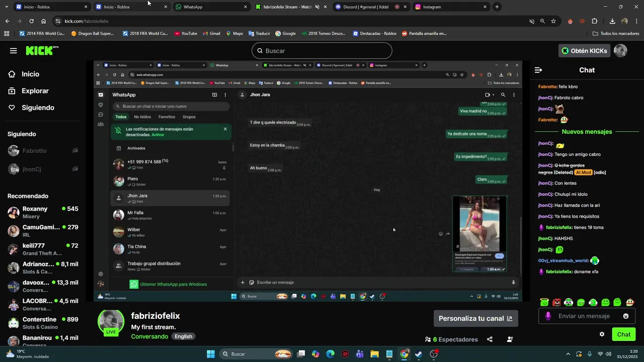Open the Chrome apps grid in bookmarks bar
This screenshot has width=644, height=362.
(7, 34)
